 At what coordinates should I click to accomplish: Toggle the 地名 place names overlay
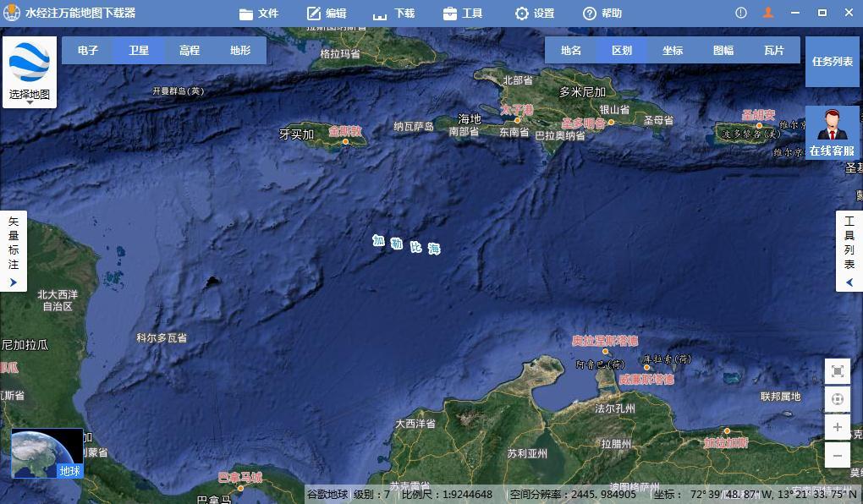click(x=571, y=51)
